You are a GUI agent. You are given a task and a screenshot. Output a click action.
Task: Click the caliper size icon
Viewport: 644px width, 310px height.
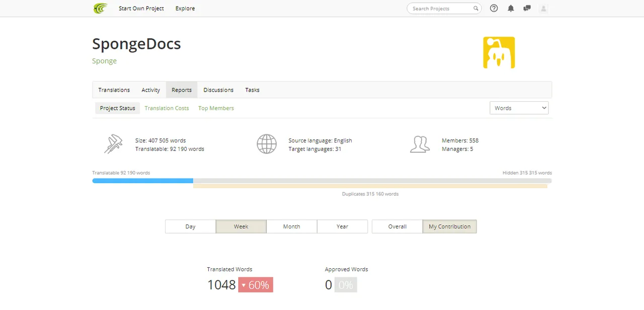[113, 144]
